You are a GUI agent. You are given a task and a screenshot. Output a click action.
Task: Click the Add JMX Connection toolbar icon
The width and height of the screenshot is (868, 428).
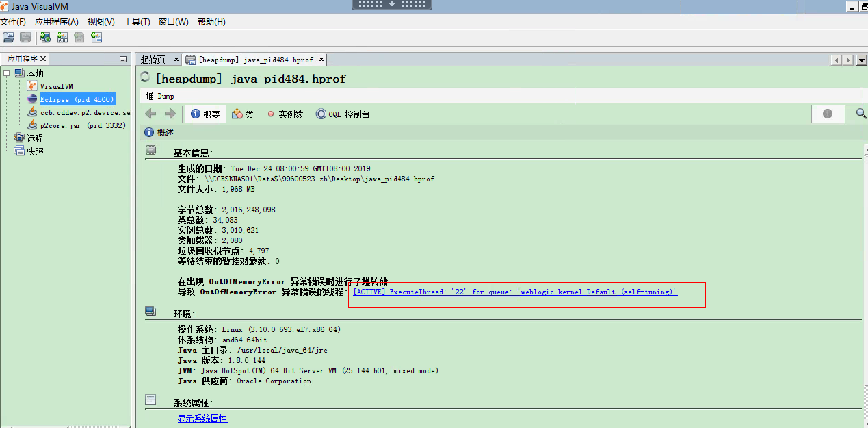pyautogui.click(x=62, y=38)
